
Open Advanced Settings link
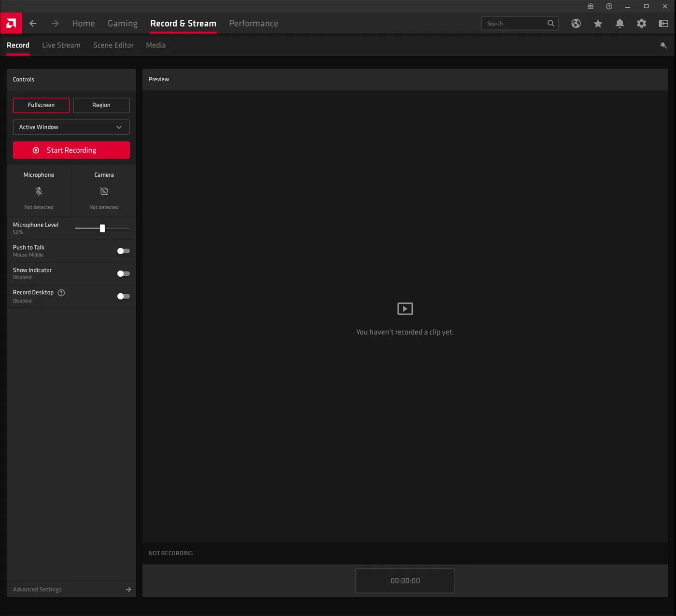[37, 589]
